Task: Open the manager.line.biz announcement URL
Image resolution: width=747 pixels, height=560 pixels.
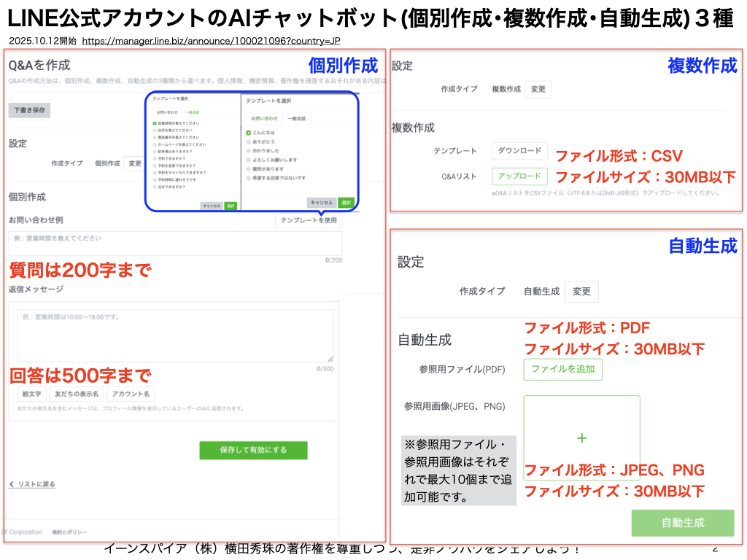Action: 211,42
